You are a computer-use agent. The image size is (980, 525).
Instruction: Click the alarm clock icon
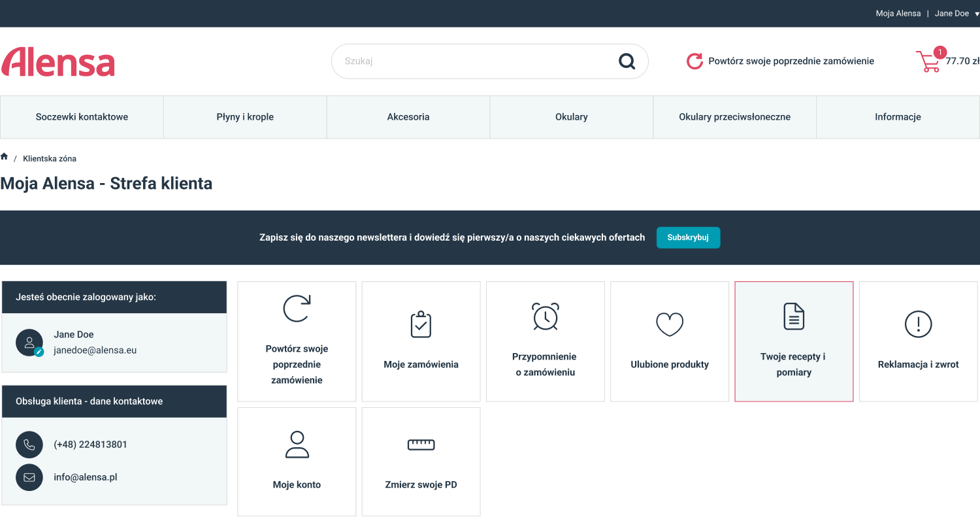point(545,316)
